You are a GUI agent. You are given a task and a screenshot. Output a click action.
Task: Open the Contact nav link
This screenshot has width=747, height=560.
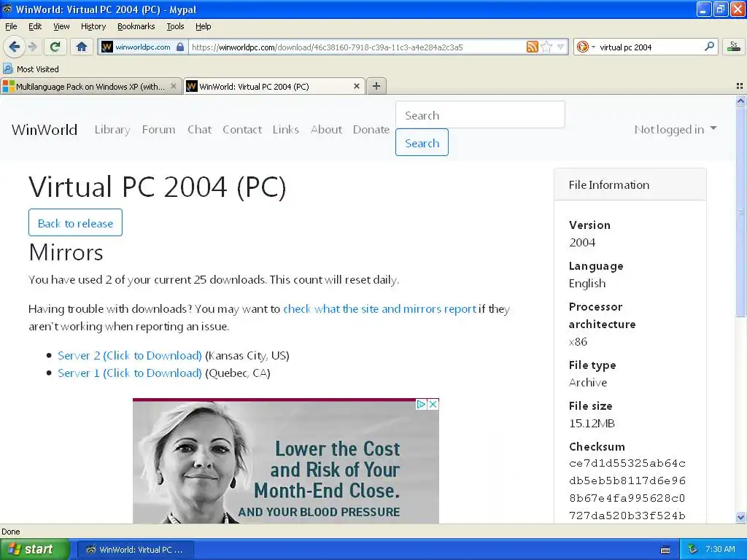[242, 130]
